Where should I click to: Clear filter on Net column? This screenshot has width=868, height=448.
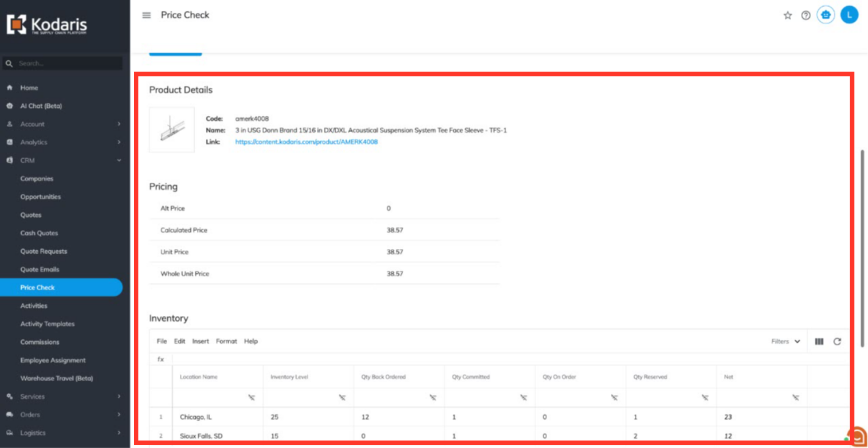tap(796, 397)
